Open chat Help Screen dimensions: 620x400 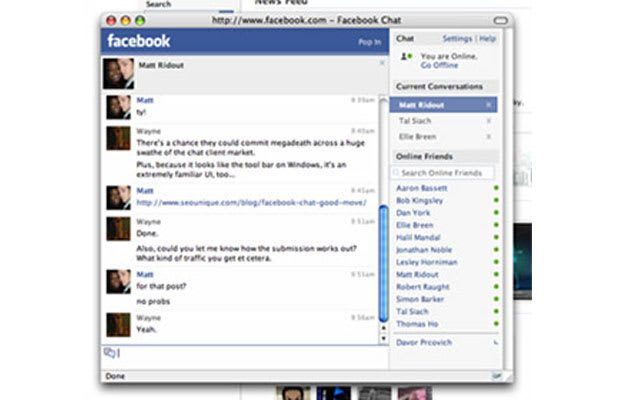[488, 38]
